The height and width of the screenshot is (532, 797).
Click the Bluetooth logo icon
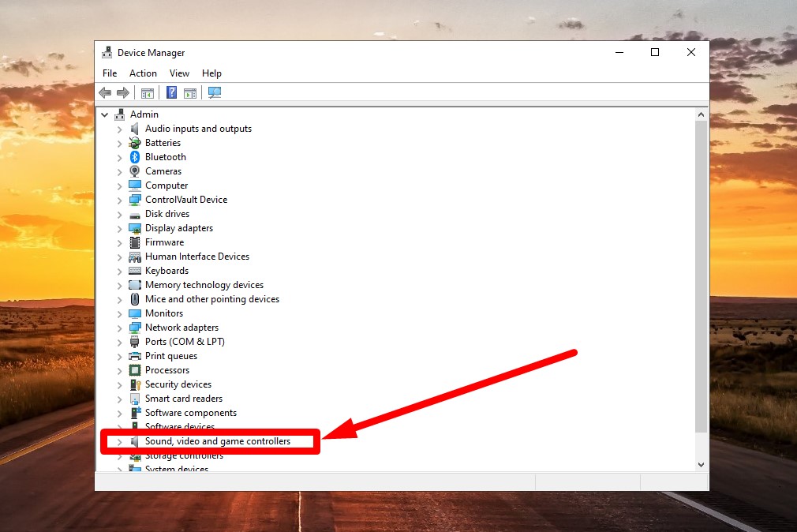point(135,157)
